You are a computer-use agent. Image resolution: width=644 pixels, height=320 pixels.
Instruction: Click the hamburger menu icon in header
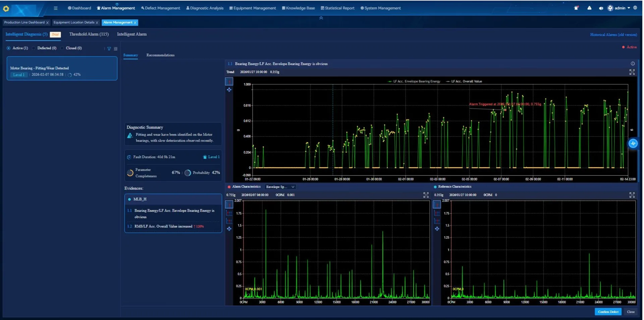point(56,8)
